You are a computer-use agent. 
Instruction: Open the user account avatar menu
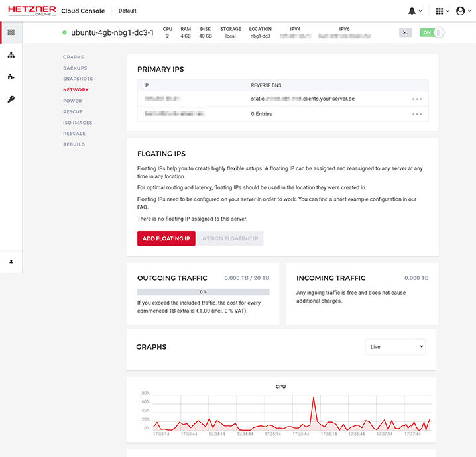(461, 11)
